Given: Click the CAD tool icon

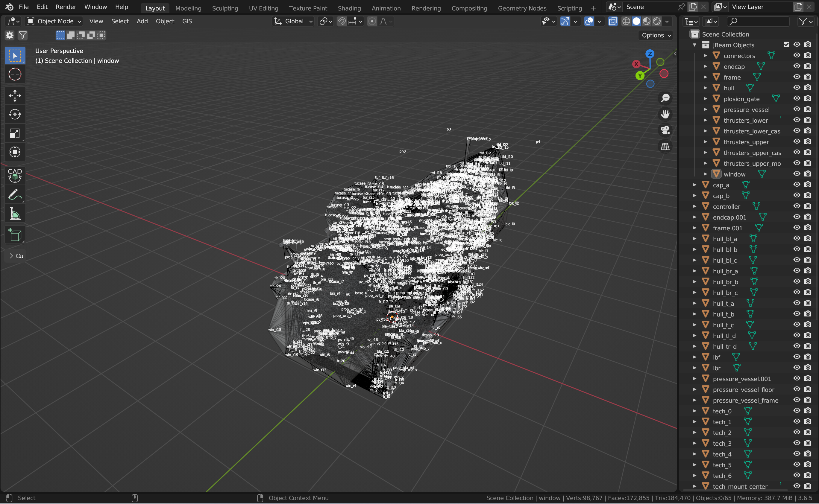Looking at the screenshot, I should (15, 175).
